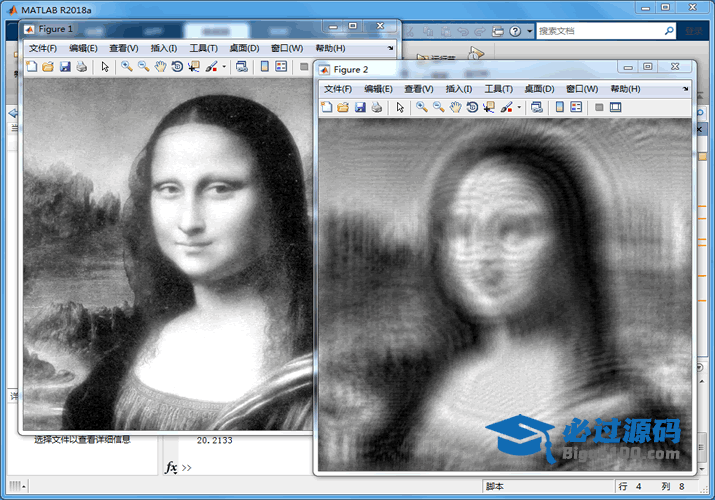Image resolution: width=715 pixels, height=500 pixels.
Task: Open 编辑(E) menu in Figure 1
Action: coord(83,48)
